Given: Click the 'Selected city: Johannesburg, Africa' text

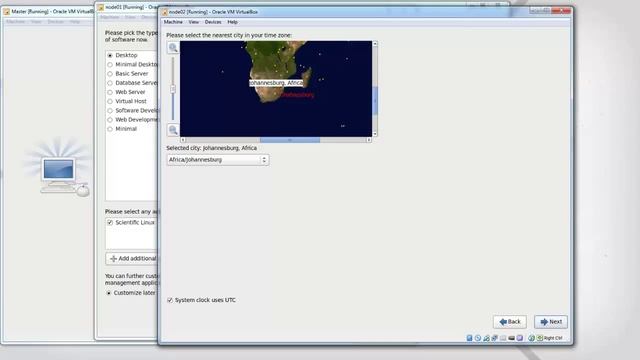Looking at the screenshot, I should coord(211,148).
